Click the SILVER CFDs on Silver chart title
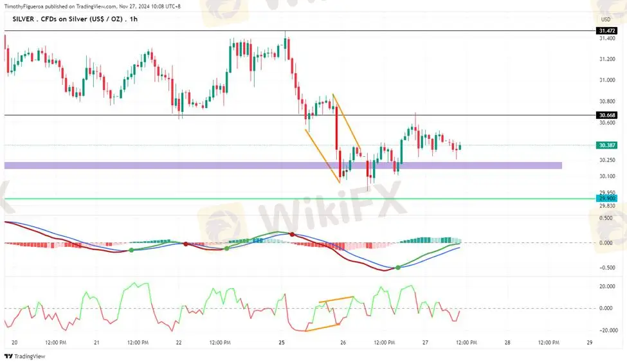The width and height of the screenshot is (627, 364). click(75, 19)
